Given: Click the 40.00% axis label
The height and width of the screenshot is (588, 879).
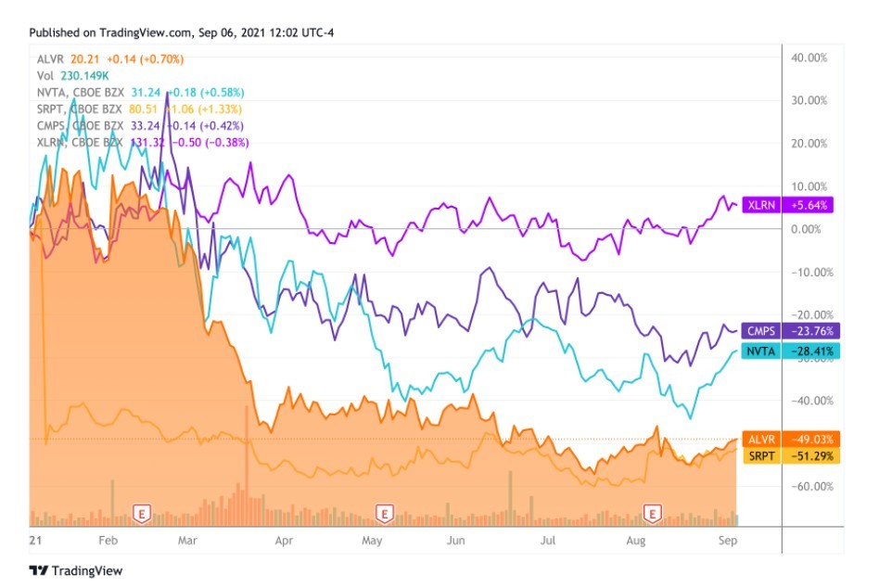Looking at the screenshot, I should pyautogui.click(x=809, y=58).
